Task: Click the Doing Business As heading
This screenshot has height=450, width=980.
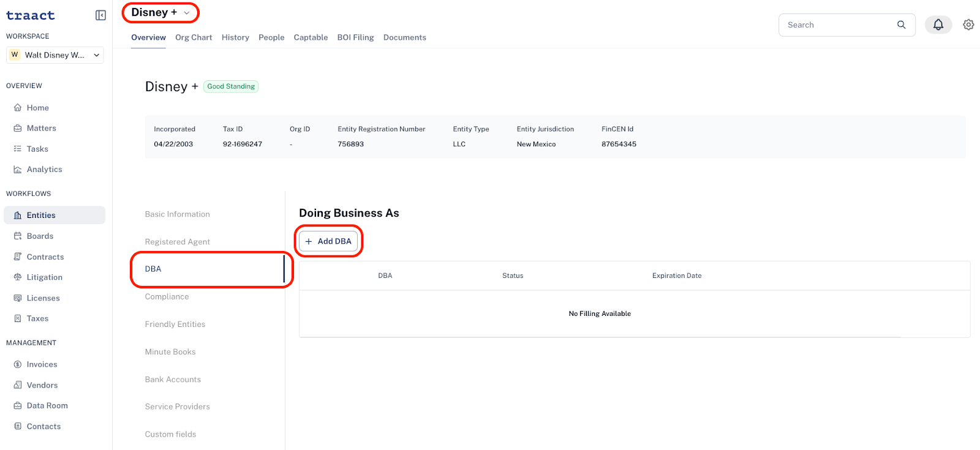Action: pyautogui.click(x=349, y=213)
